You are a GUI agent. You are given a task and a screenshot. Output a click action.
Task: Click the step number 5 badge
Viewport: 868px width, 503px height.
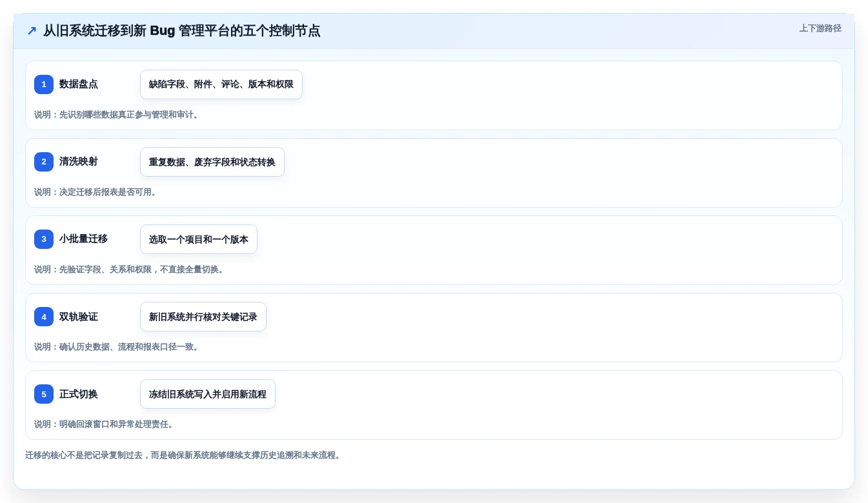(44, 394)
